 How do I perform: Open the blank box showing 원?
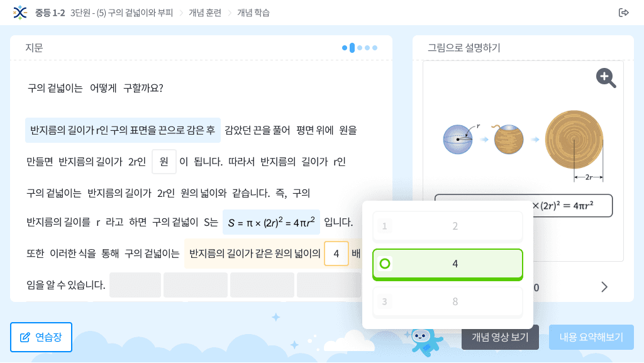click(164, 162)
